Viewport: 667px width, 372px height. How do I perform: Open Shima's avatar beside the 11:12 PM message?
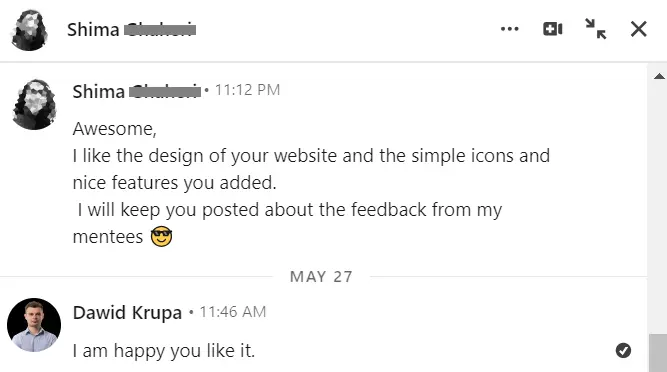[34, 105]
